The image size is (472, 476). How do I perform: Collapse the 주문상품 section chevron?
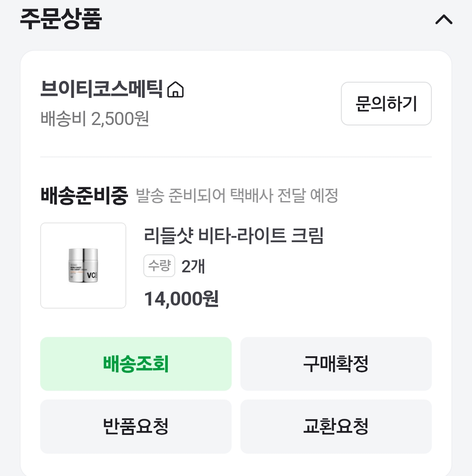pos(444,20)
